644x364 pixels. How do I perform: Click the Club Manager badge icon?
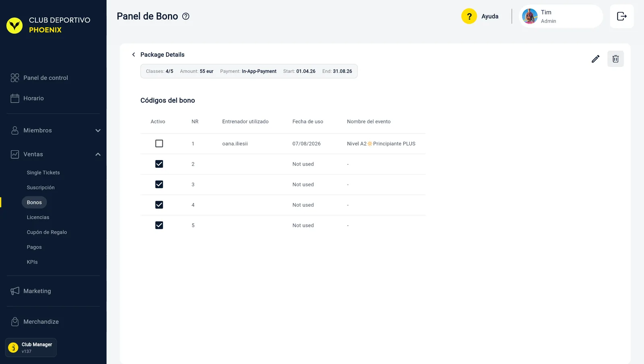[13, 348]
